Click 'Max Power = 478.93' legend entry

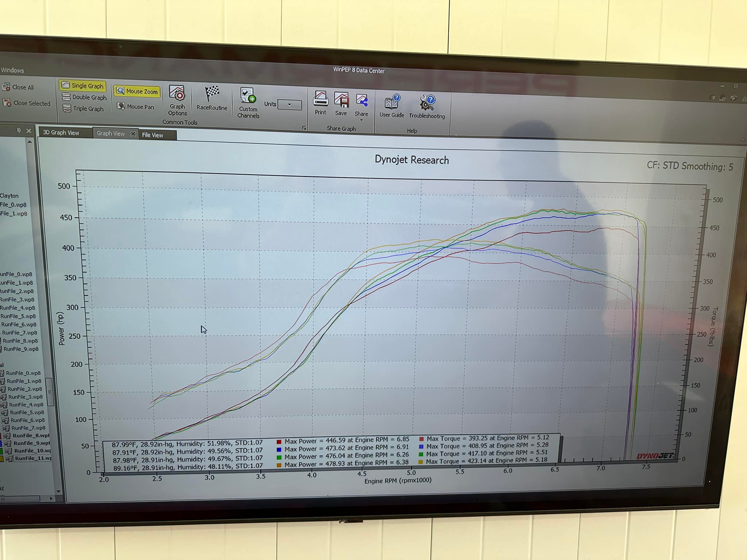click(347, 463)
